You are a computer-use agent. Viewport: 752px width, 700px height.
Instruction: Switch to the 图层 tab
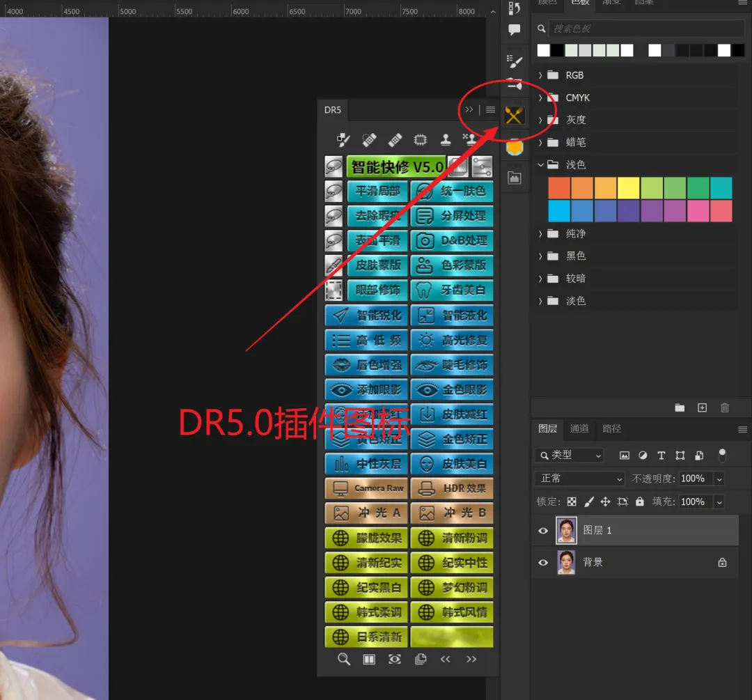click(x=547, y=429)
